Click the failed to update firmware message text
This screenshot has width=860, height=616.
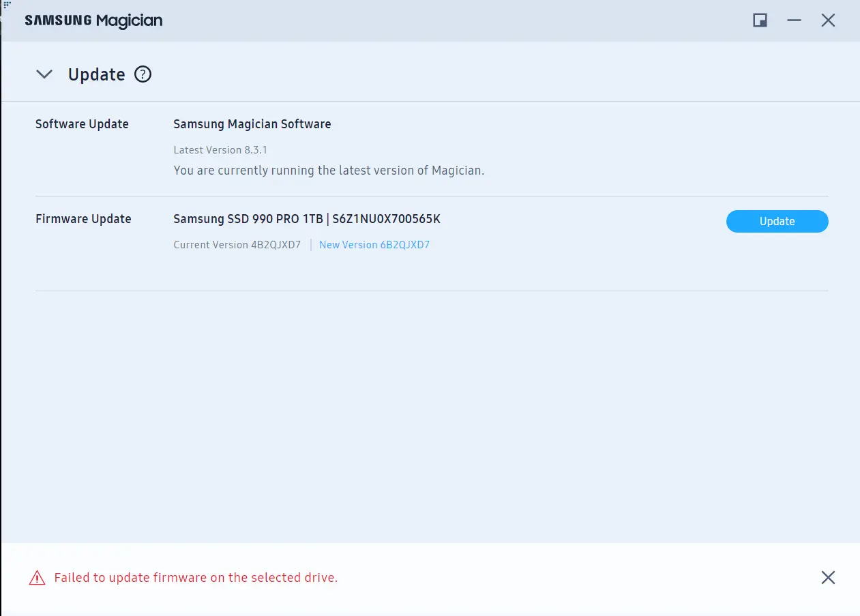click(196, 578)
